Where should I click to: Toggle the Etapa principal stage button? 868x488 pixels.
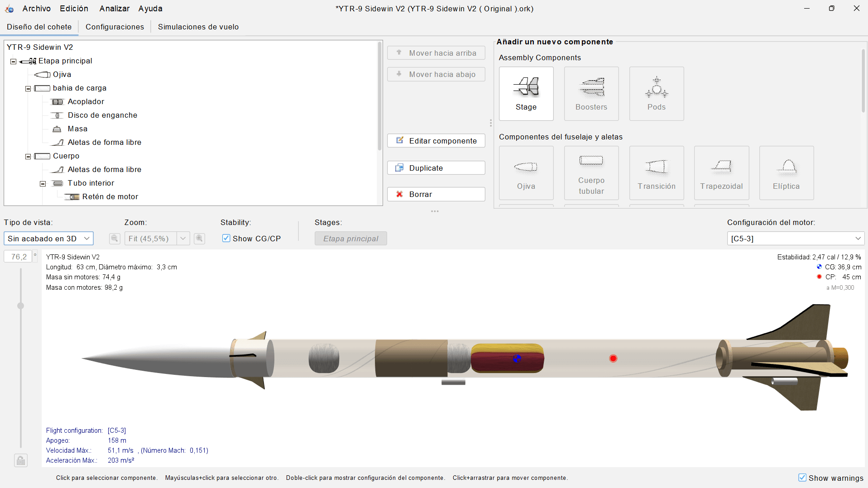click(351, 239)
